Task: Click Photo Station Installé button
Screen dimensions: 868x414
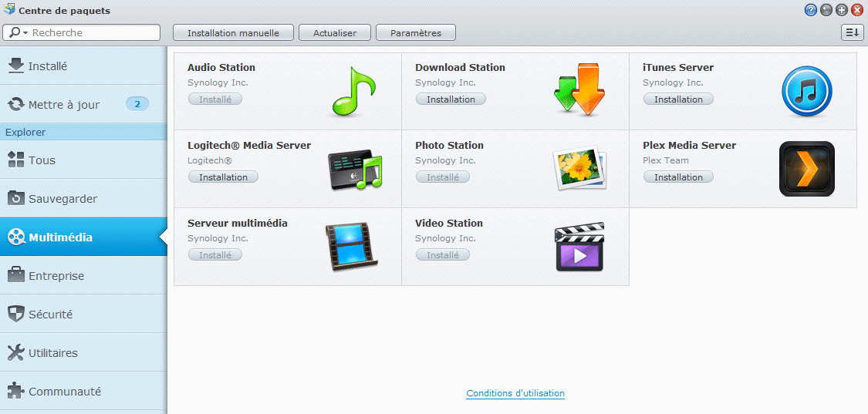Action: (443, 177)
